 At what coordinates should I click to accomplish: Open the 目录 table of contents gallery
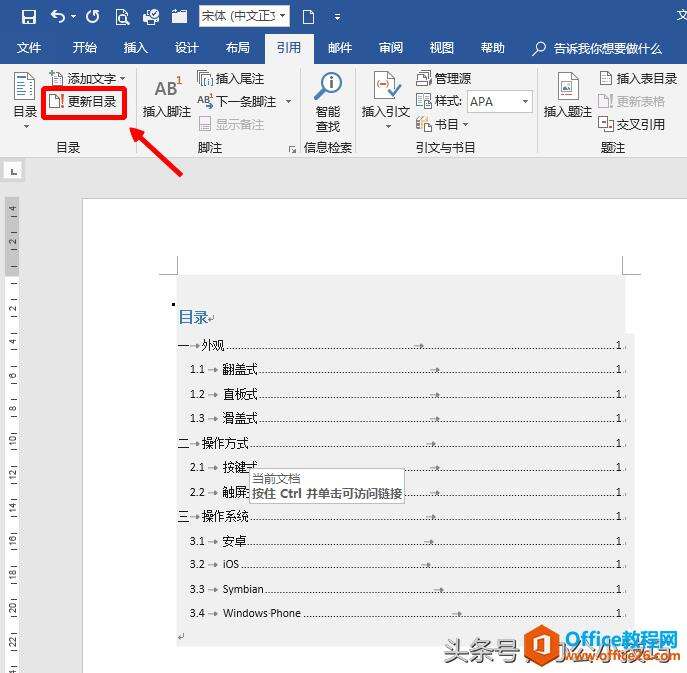tap(25, 100)
